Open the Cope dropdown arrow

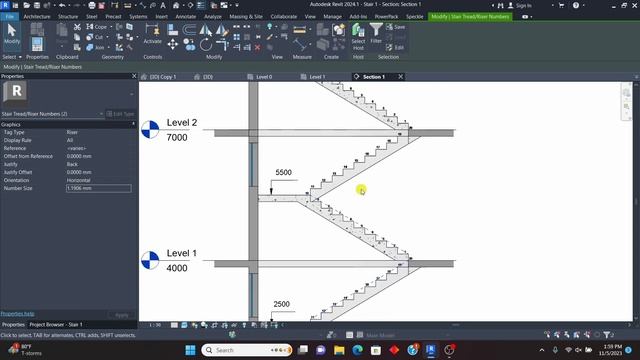[x=111, y=27]
